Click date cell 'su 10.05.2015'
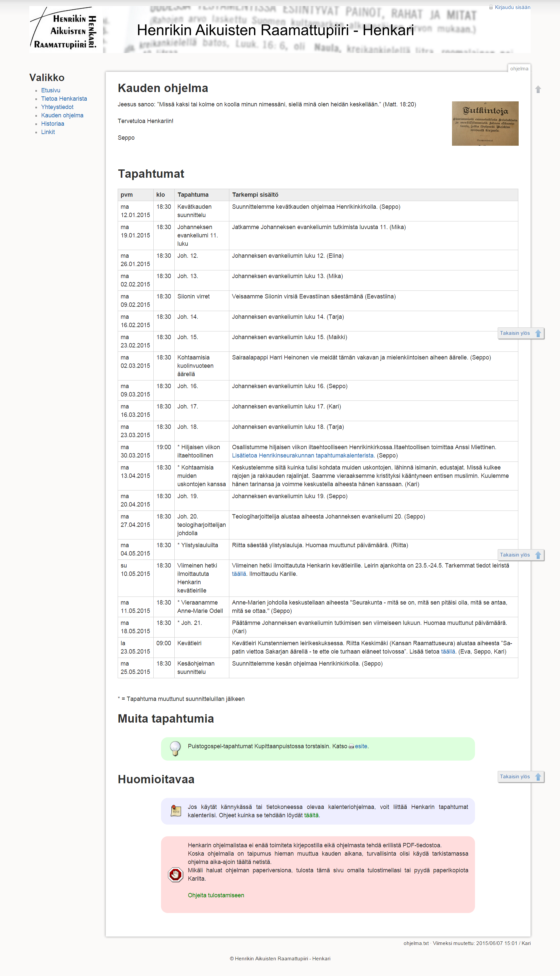The width and height of the screenshot is (560, 976). coord(135,578)
